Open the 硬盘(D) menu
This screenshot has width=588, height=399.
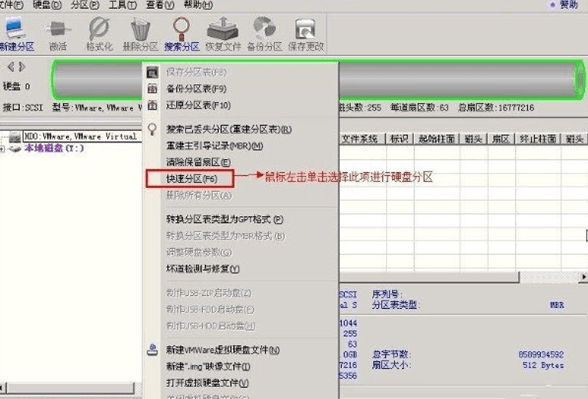pyautogui.click(x=47, y=5)
